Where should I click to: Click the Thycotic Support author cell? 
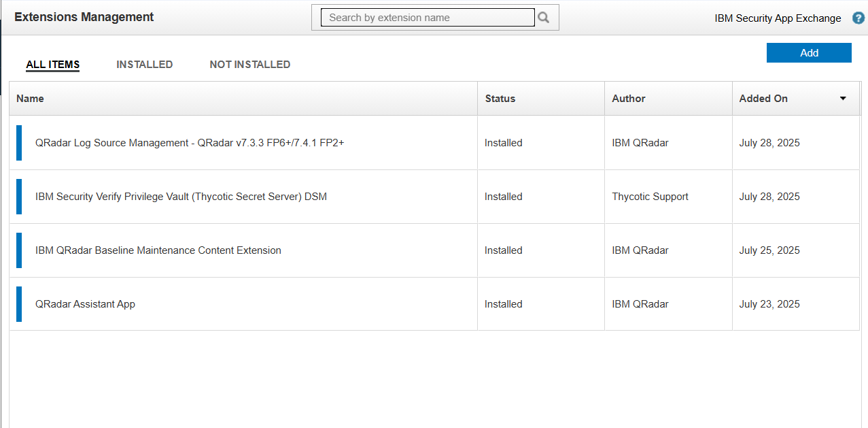pyautogui.click(x=650, y=197)
